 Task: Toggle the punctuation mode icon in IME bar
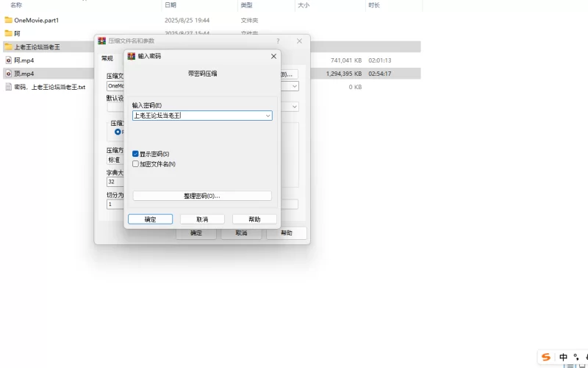tap(576, 357)
